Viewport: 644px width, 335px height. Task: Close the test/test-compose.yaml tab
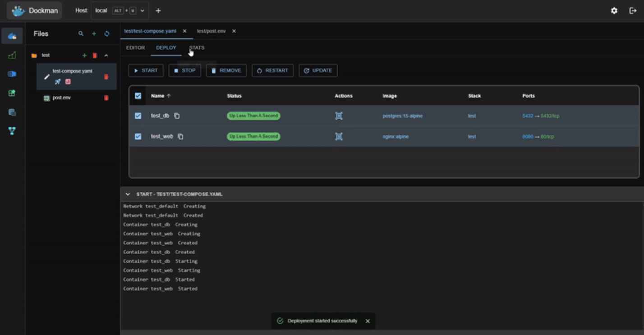(184, 31)
